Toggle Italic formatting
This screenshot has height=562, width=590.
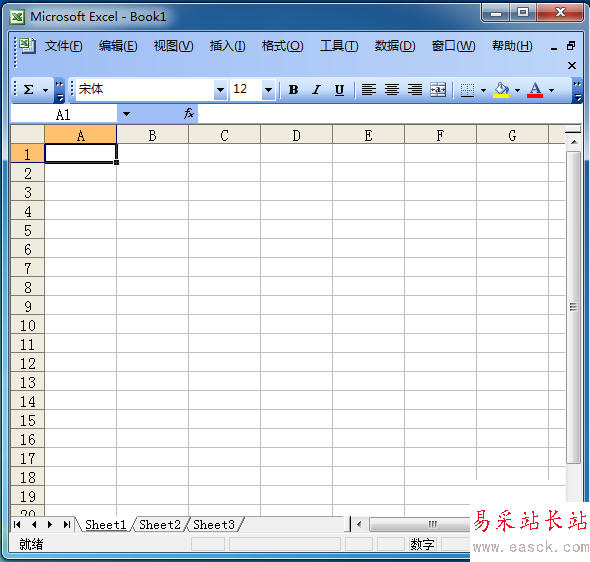(x=316, y=90)
